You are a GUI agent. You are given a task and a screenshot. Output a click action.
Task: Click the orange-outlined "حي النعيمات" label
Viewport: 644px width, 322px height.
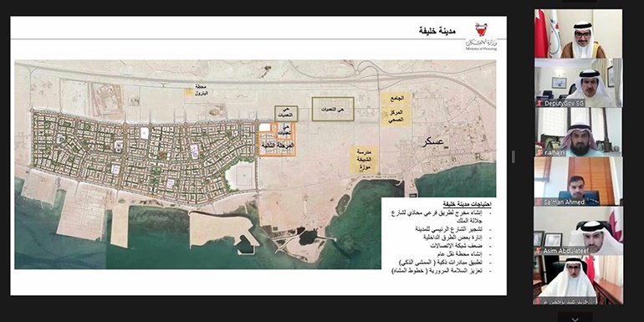pyautogui.click(x=285, y=130)
